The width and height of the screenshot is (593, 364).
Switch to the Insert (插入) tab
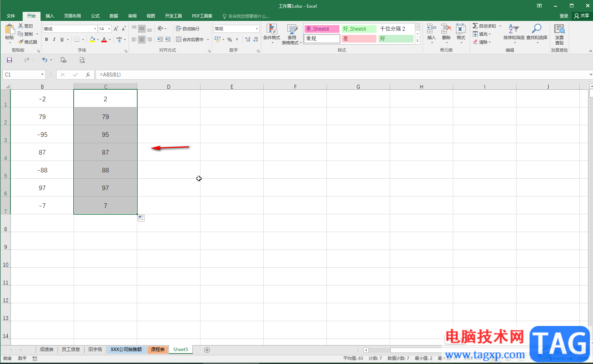50,16
